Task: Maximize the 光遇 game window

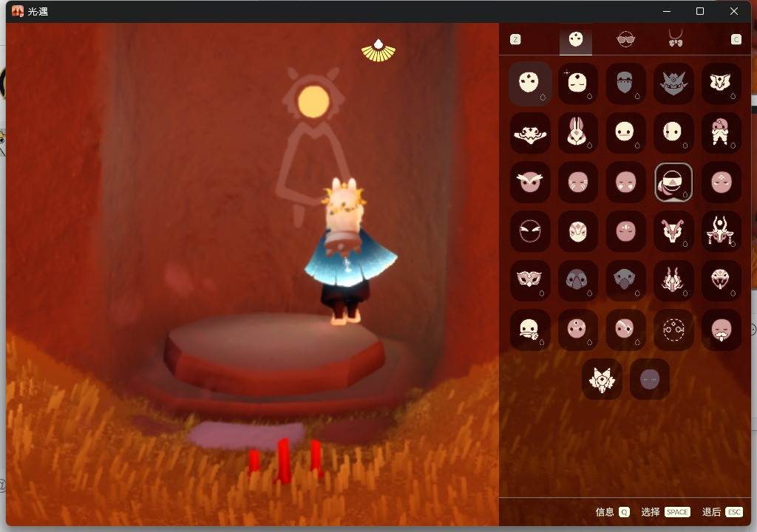Action: coord(700,11)
